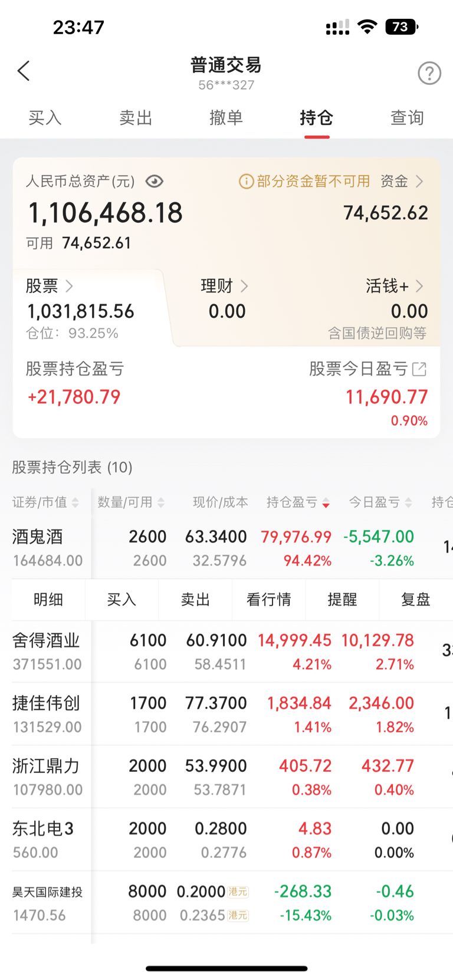
Task: Open the 股票今日盈亏 share icon
Action: [419, 369]
